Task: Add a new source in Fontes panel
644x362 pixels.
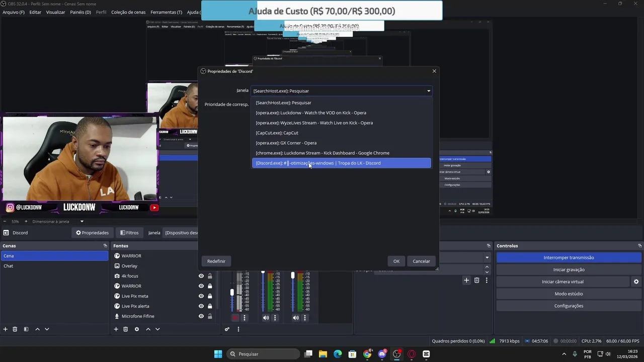Action: 116,329
